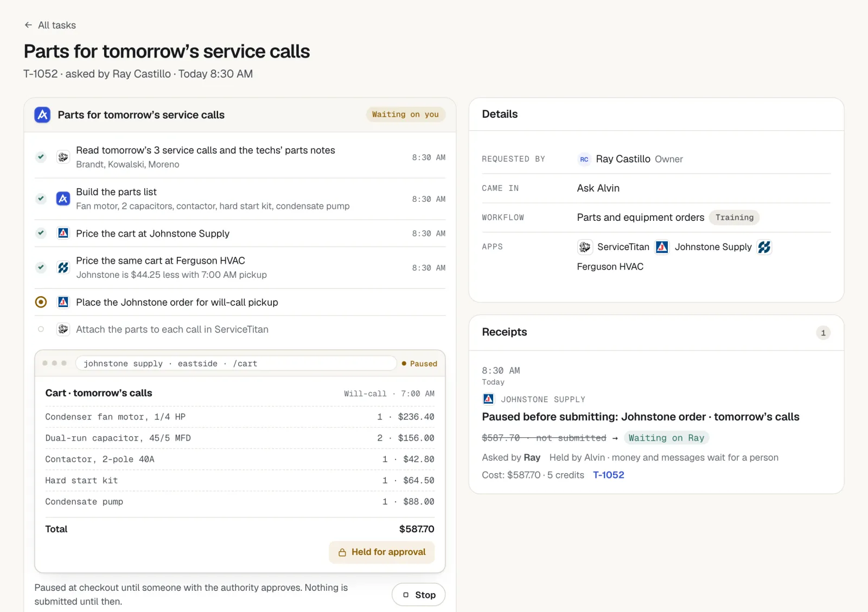The width and height of the screenshot is (868, 612).
Task: Click Parts and equipment orders workflow name
Action: click(x=640, y=218)
